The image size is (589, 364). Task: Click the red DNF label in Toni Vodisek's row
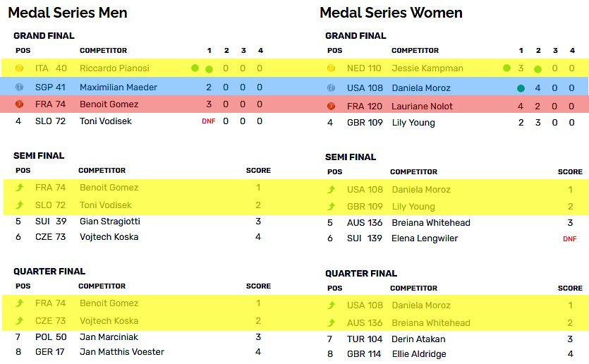208,121
